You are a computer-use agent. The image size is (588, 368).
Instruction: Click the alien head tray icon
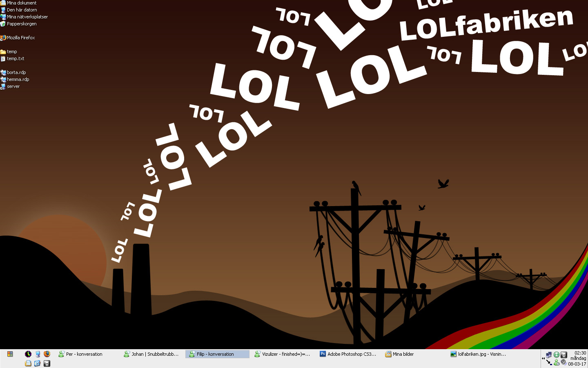(x=564, y=355)
